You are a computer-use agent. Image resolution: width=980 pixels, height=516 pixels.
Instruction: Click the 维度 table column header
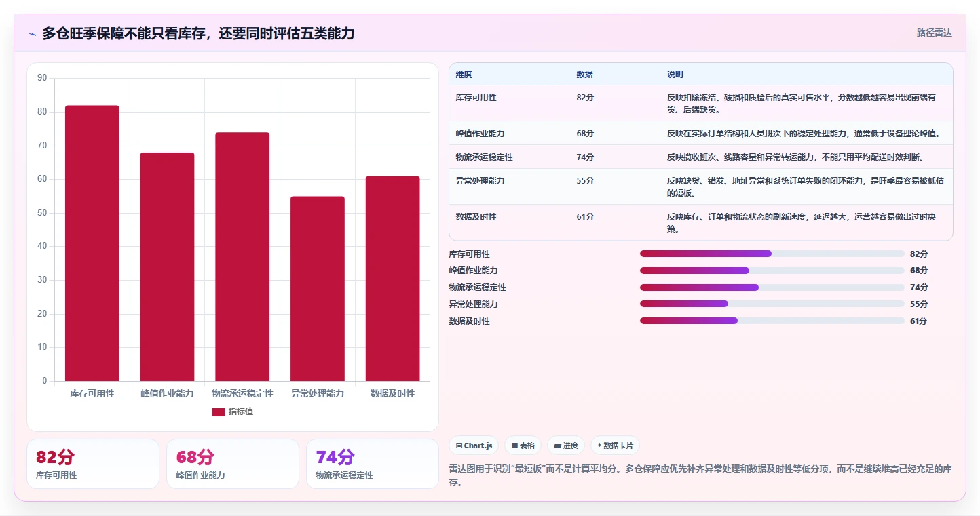pyautogui.click(x=464, y=75)
